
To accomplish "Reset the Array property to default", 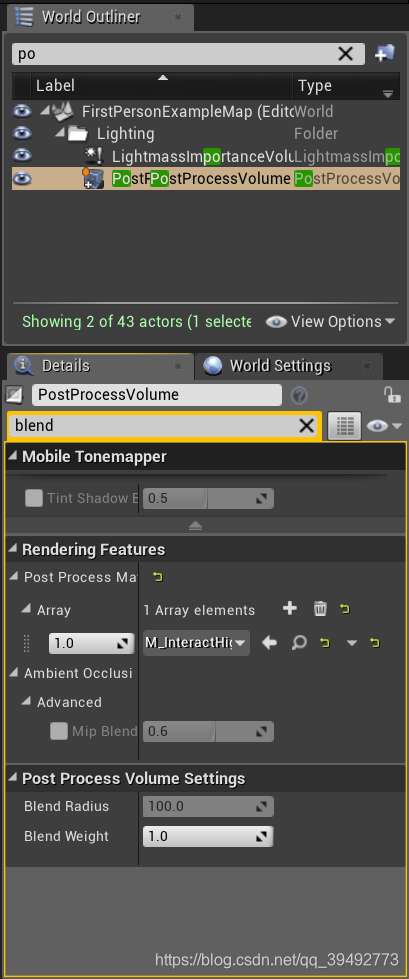I will [x=345, y=609].
